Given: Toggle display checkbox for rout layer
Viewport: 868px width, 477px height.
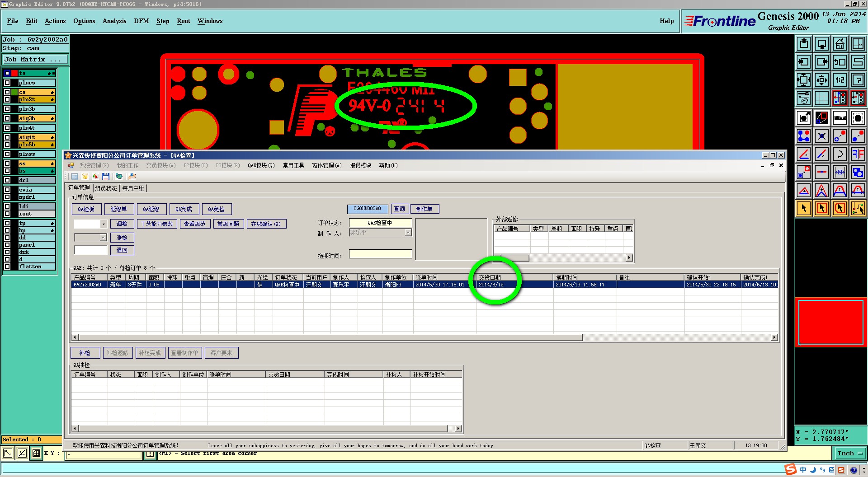Looking at the screenshot, I should [7, 214].
